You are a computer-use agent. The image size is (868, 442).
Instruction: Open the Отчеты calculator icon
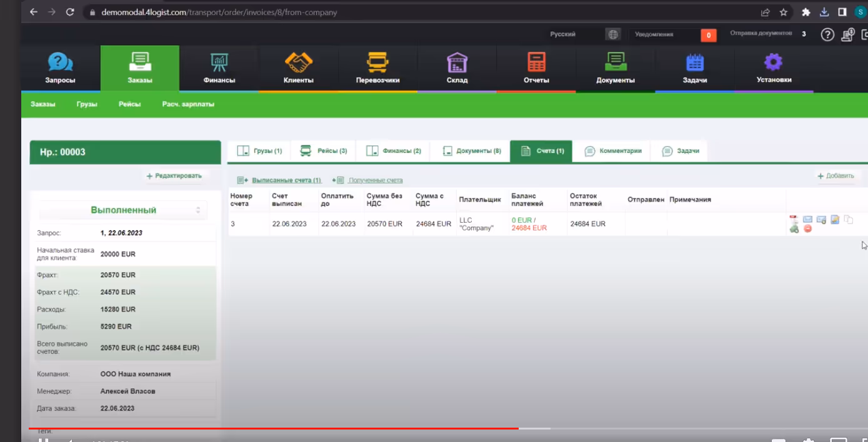536,62
